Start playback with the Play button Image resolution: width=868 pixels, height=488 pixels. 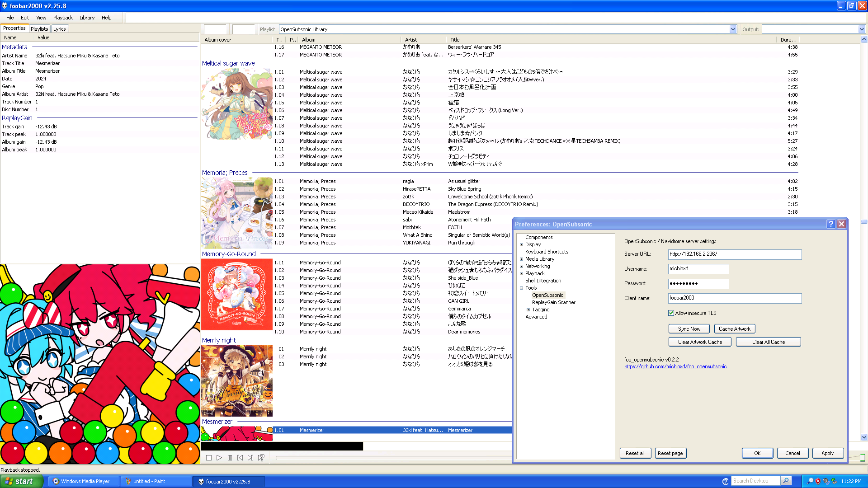219,458
